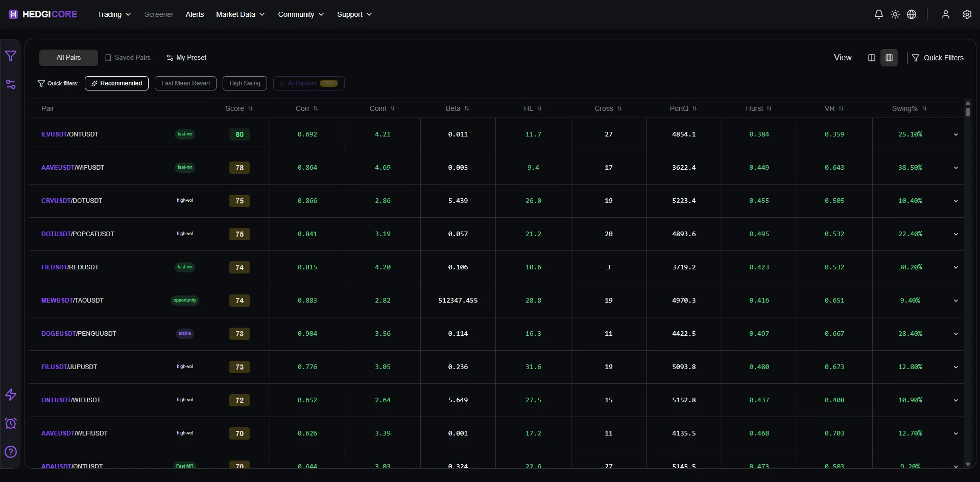Switch to split view layout icon
980x482 pixels.
(x=872, y=58)
